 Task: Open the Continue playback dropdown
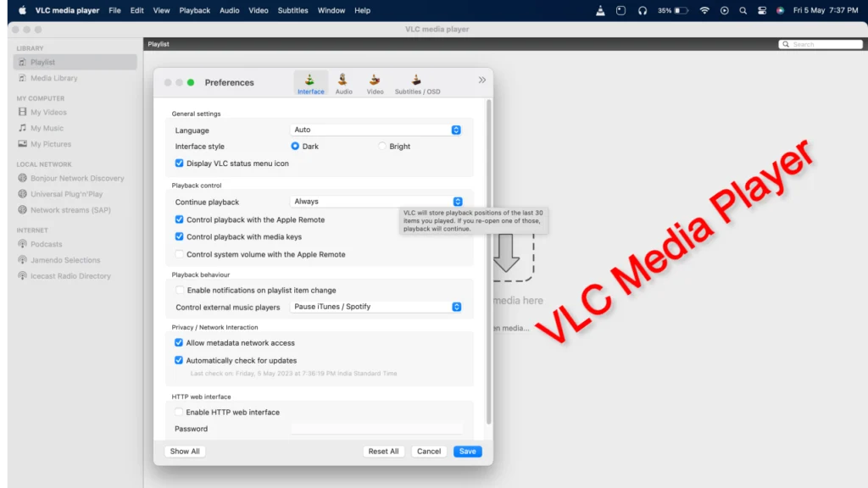[376, 202]
